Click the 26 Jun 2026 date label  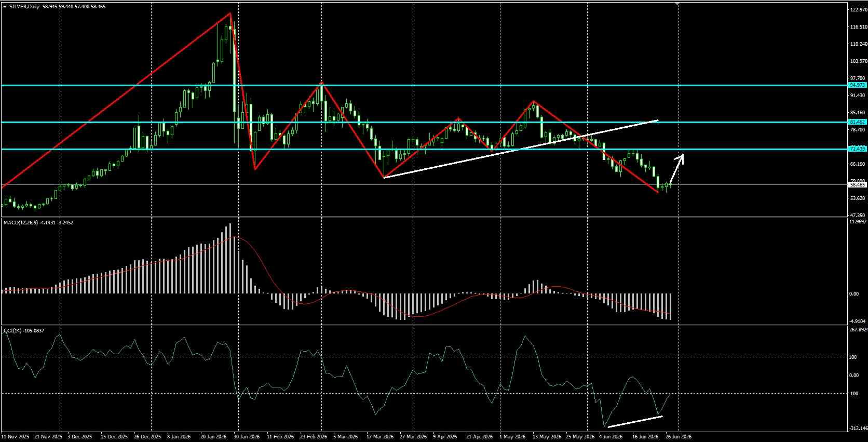[679, 437]
